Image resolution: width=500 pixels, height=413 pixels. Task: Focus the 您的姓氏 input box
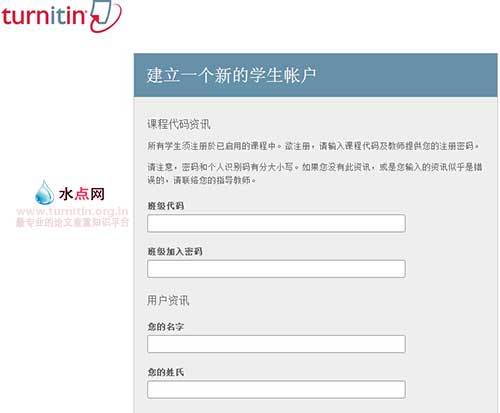276,390
